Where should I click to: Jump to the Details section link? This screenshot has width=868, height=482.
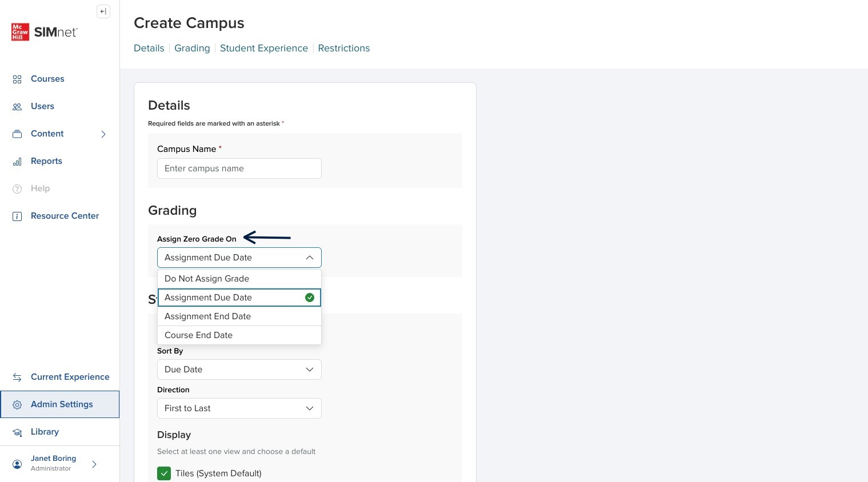click(149, 48)
